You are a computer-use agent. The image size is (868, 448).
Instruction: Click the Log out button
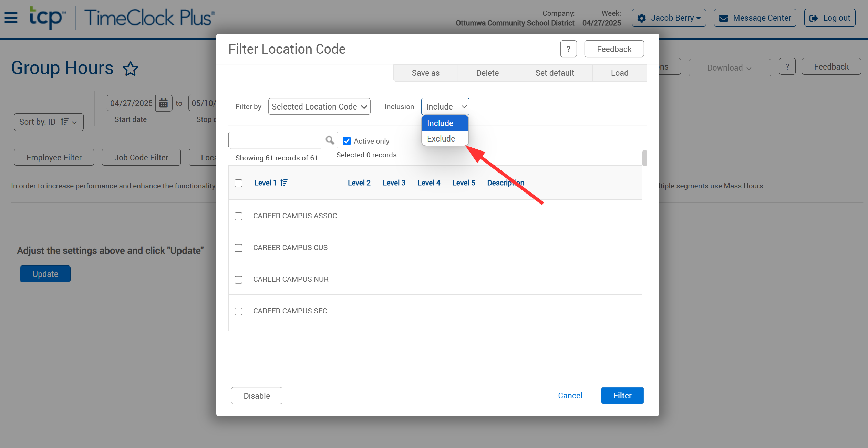[x=830, y=18]
